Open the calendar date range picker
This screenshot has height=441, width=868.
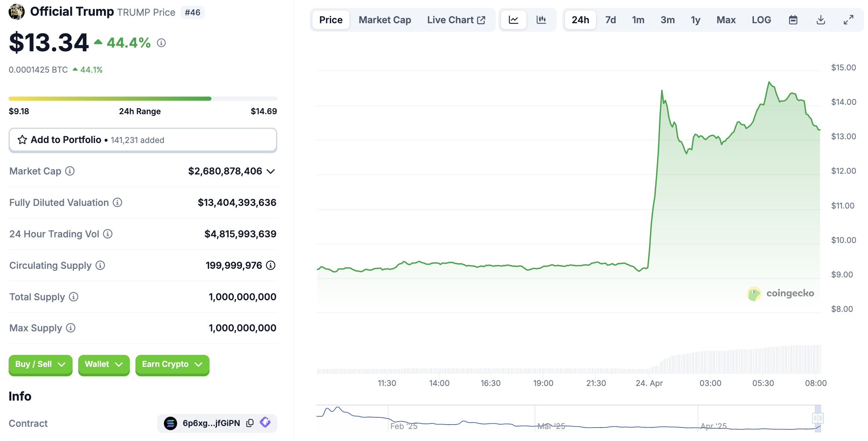click(793, 20)
